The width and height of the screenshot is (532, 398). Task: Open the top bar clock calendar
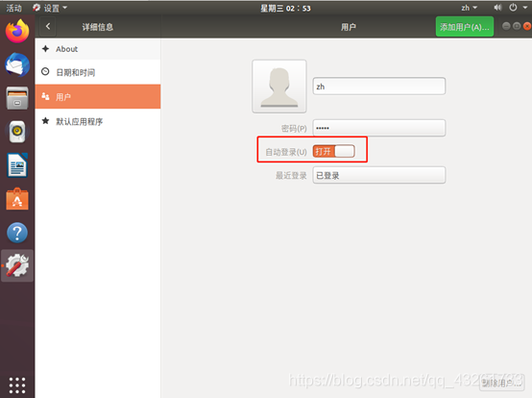285,8
